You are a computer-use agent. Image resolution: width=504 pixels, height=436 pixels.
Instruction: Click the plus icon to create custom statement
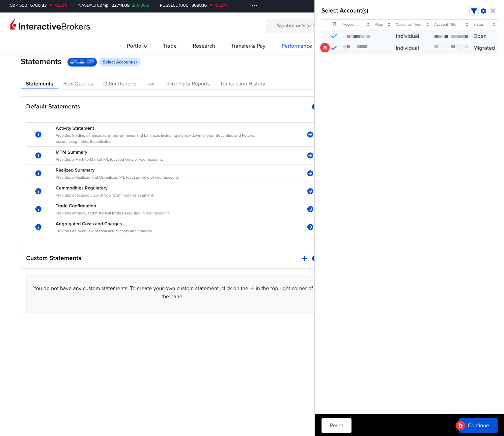coord(304,258)
